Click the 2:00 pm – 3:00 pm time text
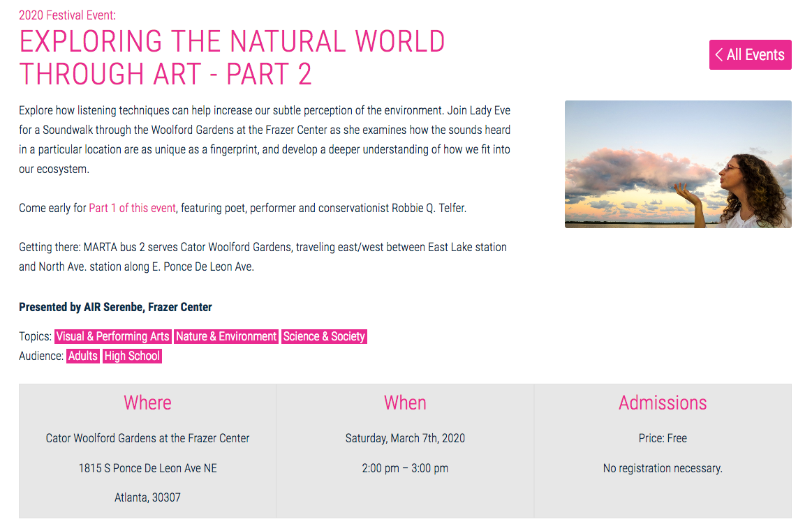Screen dimensions: 812x526 [405, 468]
